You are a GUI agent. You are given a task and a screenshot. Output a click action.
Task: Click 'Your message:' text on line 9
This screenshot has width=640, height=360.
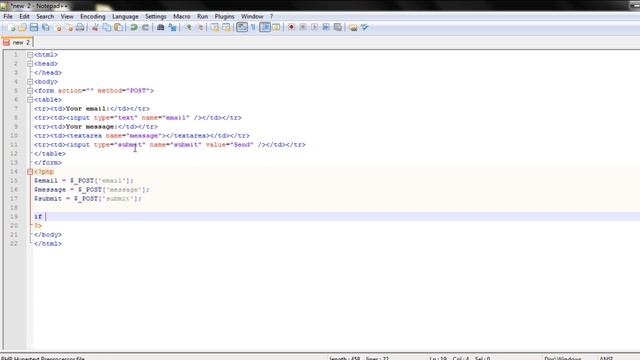click(x=92, y=127)
